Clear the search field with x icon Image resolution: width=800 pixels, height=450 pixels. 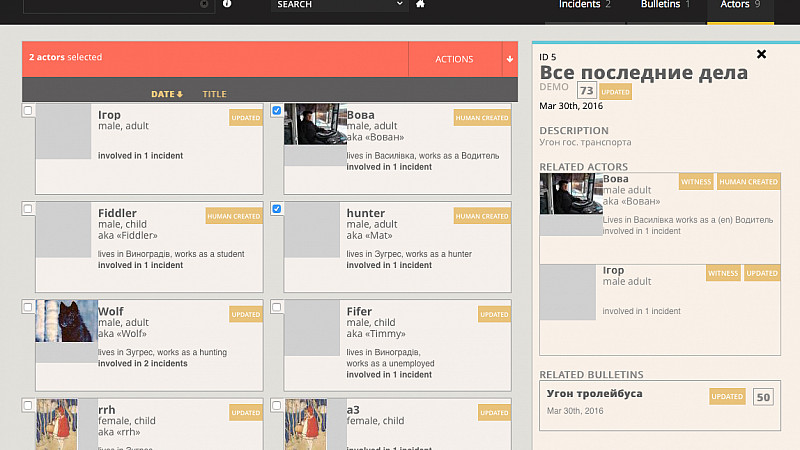coord(204,4)
